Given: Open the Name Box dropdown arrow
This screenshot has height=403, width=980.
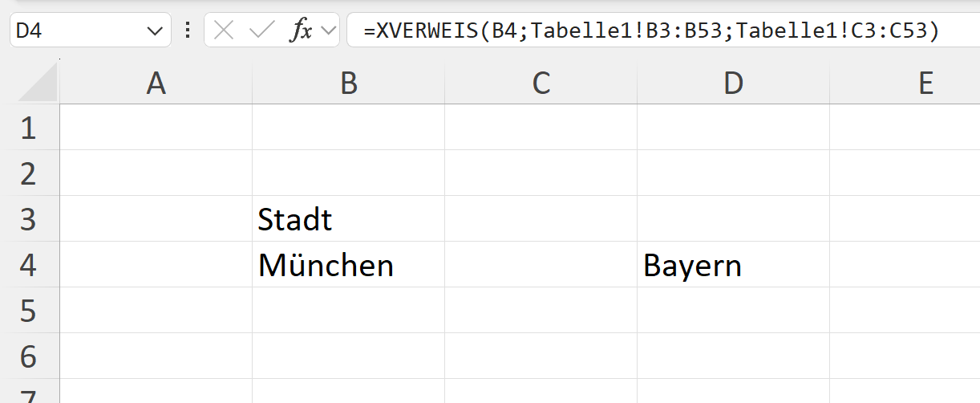Looking at the screenshot, I should (154, 31).
